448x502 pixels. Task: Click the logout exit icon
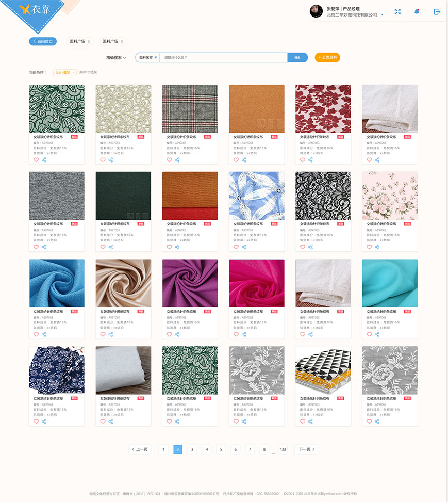point(437,12)
